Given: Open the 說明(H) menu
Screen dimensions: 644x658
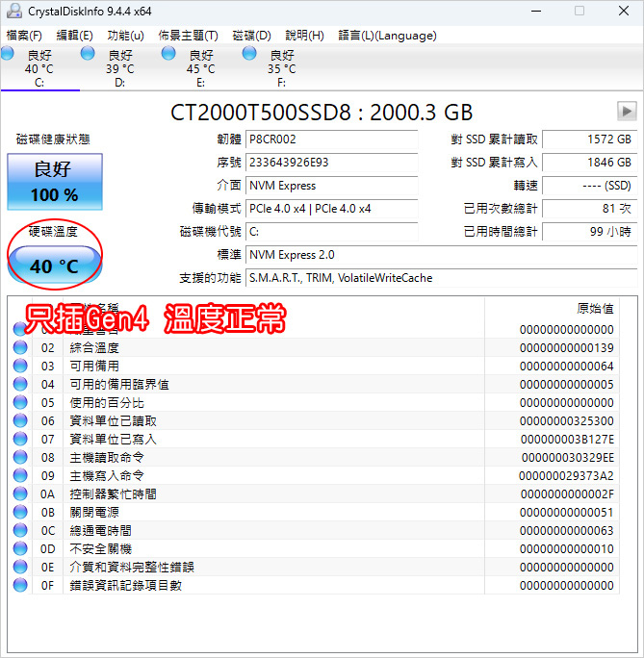Looking at the screenshot, I should pos(304,36).
